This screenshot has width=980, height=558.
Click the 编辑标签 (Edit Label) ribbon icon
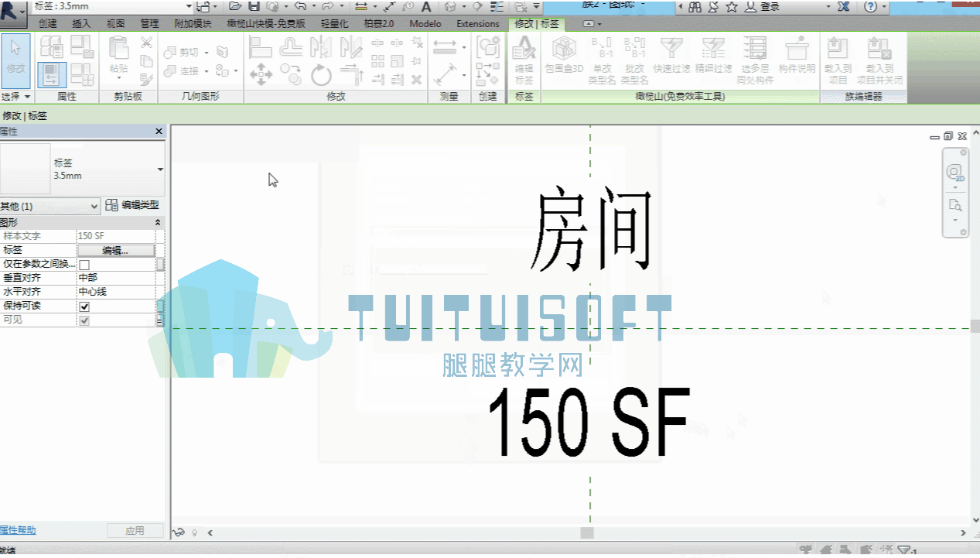(x=524, y=60)
